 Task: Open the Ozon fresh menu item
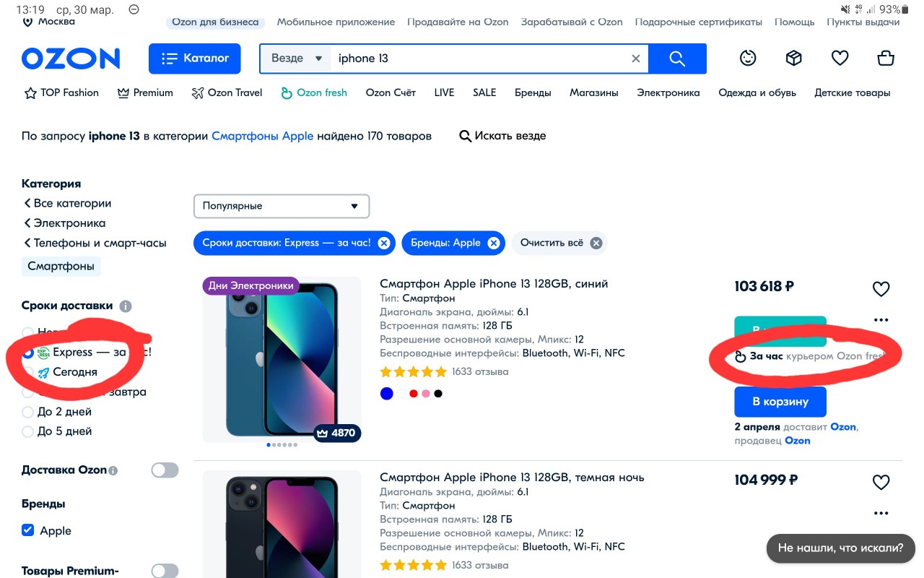[x=314, y=92]
